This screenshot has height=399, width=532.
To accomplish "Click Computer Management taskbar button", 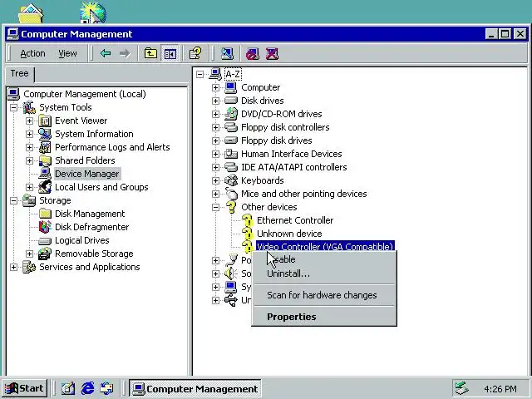I will point(195,388).
